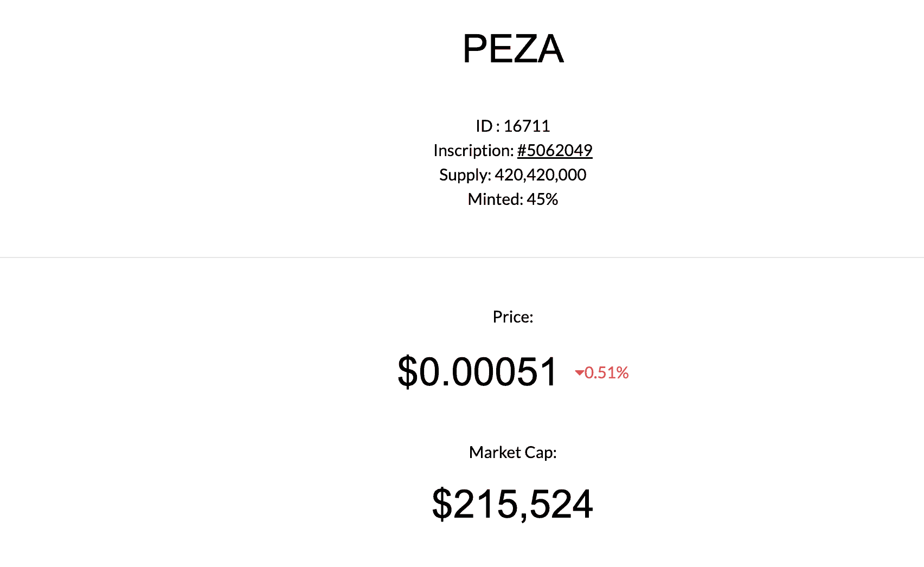Select the 215,524 market cap digits
Viewport: 924px width, 567px height.
(523, 504)
